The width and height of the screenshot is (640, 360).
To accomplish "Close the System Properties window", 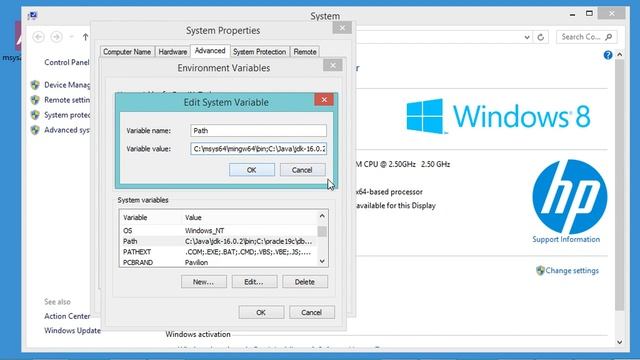I will coord(342,28).
